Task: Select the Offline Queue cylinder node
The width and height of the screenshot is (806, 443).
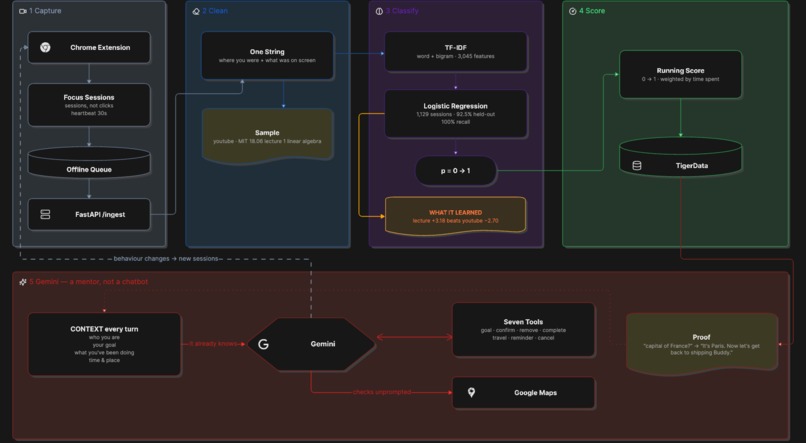Action: click(x=89, y=163)
